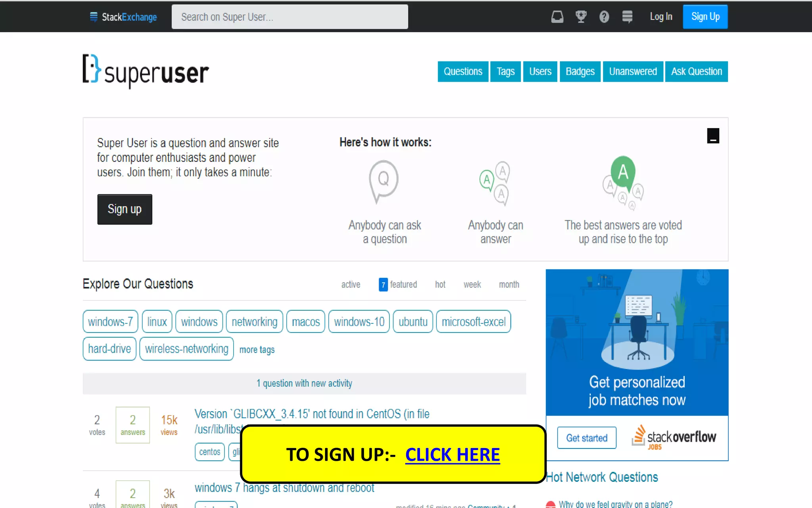Screen dimensions: 812x508
Task: Open Why do we feel gravity question
Action: coord(615,504)
